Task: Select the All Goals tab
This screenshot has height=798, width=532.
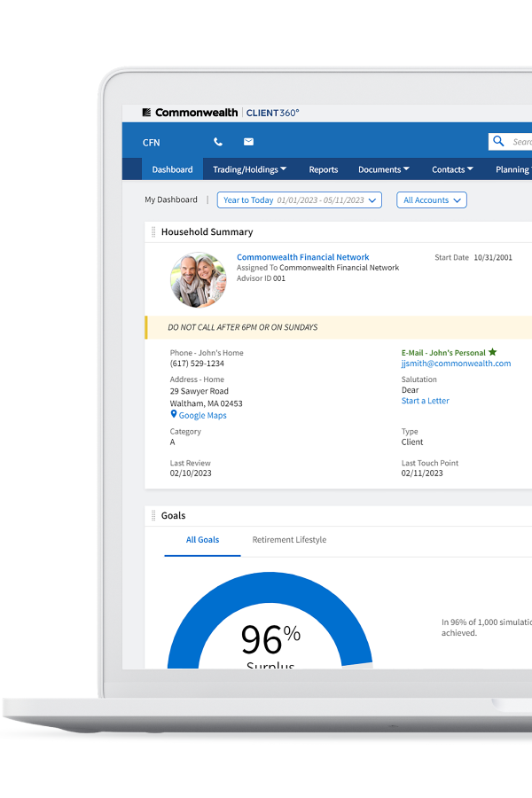Action: point(202,540)
